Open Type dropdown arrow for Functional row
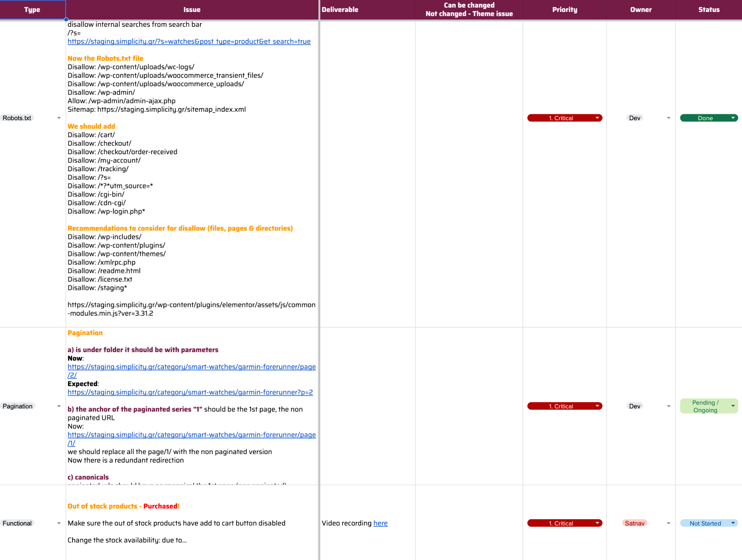 point(59,523)
